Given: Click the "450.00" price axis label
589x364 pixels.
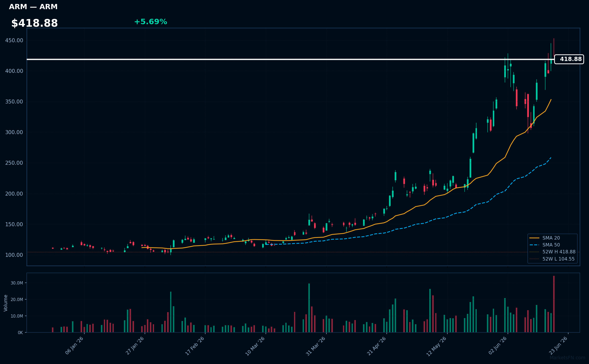Looking at the screenshot, I should click(x=14, y=40).
